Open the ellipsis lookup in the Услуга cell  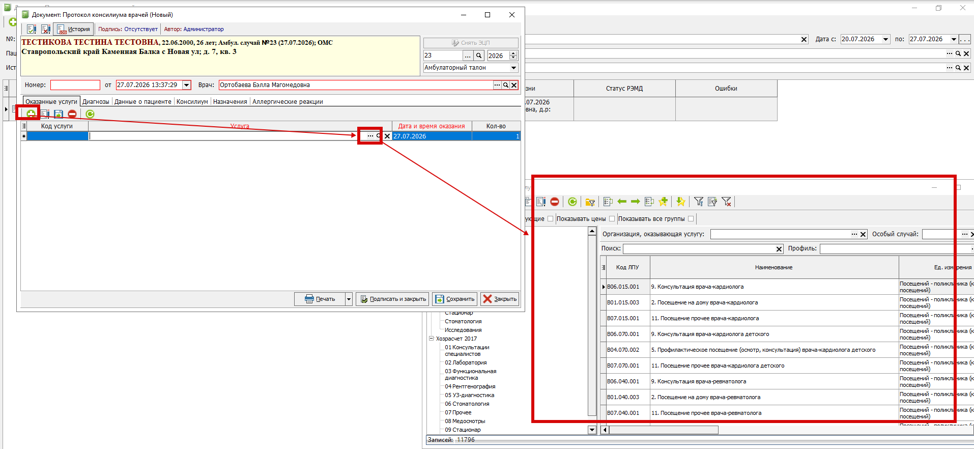tap(370, 136)
